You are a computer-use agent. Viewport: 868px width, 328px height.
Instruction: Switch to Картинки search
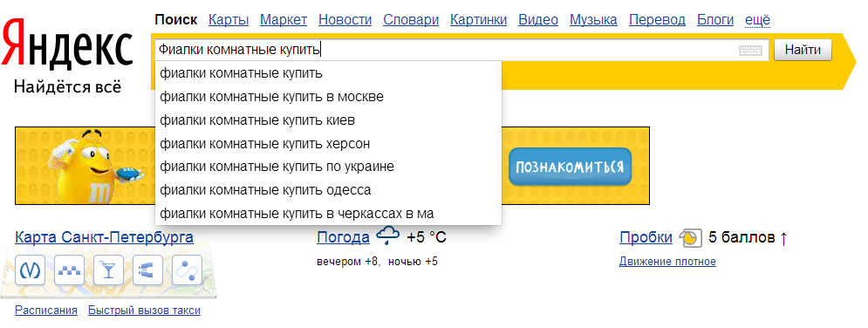click(x=478, y=20)
